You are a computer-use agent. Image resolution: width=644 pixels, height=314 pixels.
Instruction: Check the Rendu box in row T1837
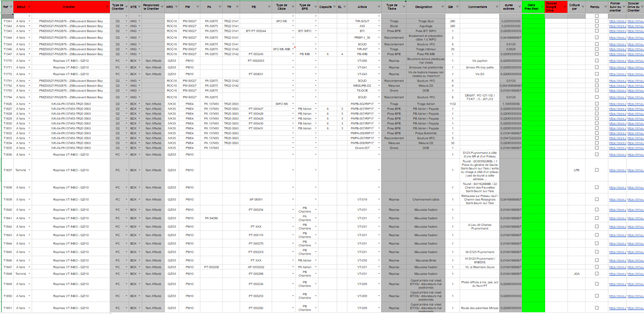click(x=597, y=170)
